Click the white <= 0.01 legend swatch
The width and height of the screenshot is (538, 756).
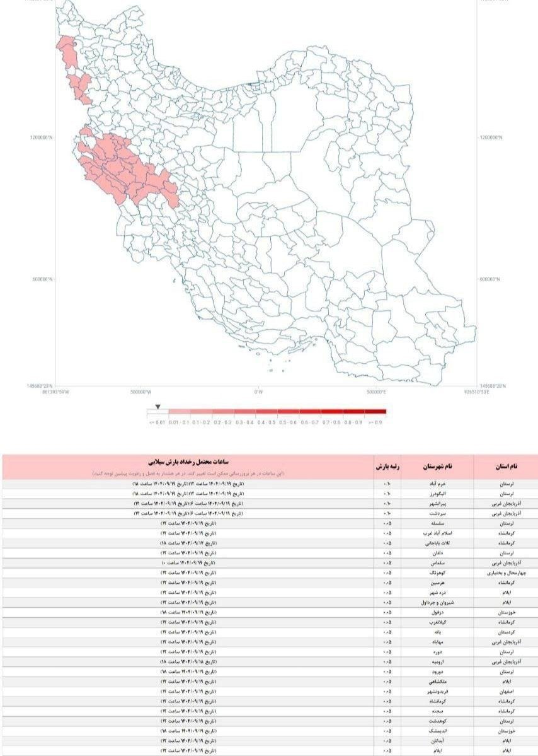click(x=157, y=412)
